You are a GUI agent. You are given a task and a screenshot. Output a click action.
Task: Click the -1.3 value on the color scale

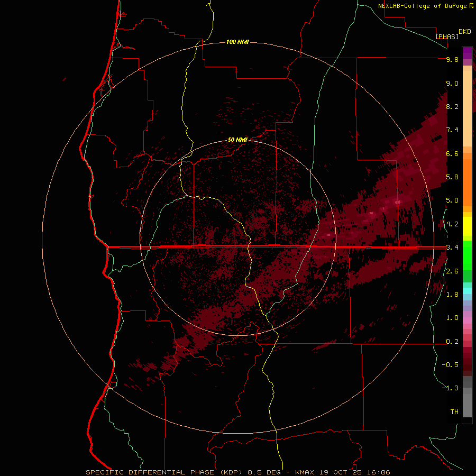(450, 388)
